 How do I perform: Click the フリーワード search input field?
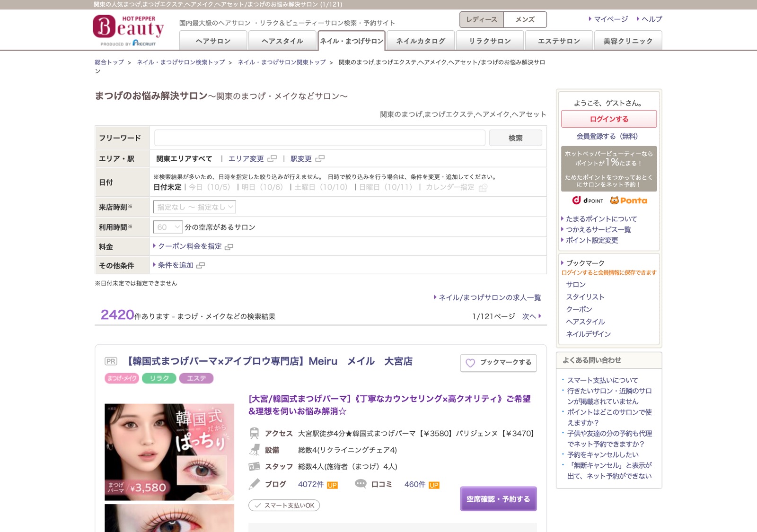point(320,138)
